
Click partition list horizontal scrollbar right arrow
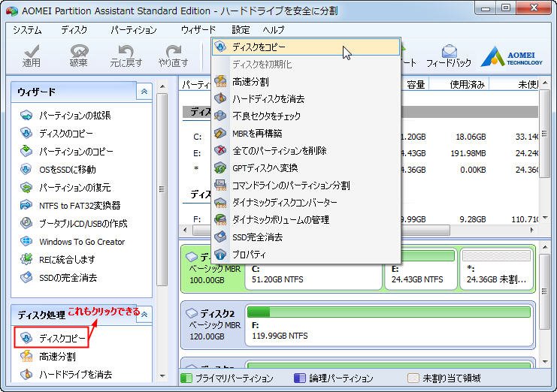[531, 231]
